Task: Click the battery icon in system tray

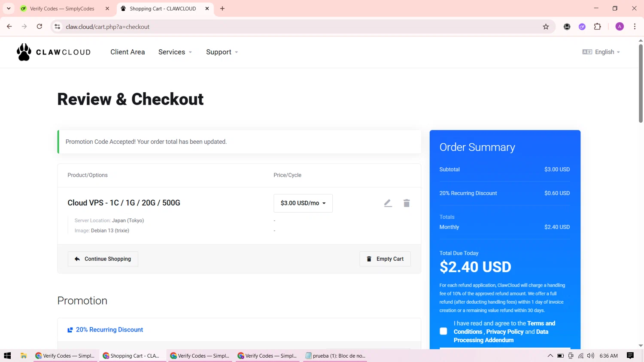Action: click(561, 356)
